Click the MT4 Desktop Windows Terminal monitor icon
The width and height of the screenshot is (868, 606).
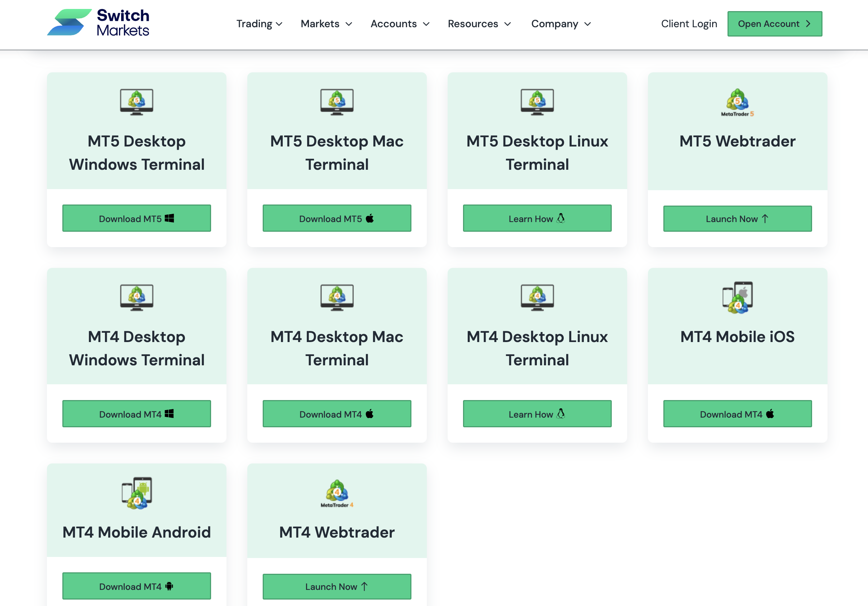pyautogui.click(x=137, y=297)
